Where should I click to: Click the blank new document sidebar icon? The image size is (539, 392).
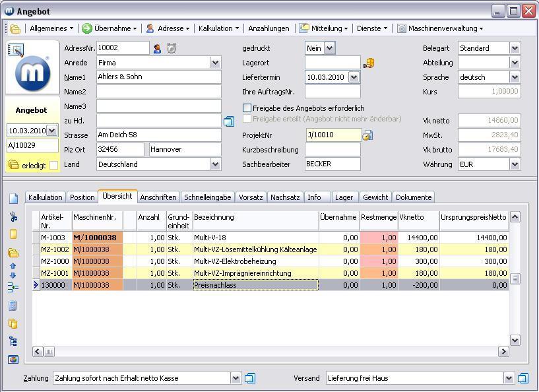click(13, 199)
